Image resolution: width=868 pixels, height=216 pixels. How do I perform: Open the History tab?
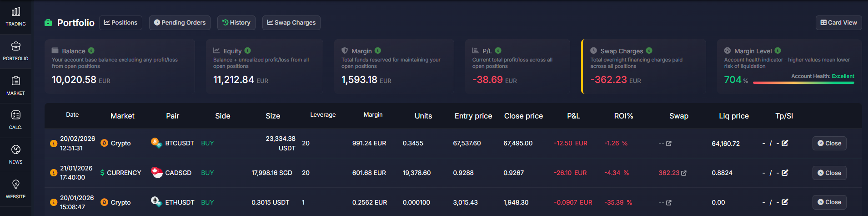pos(236,23)
